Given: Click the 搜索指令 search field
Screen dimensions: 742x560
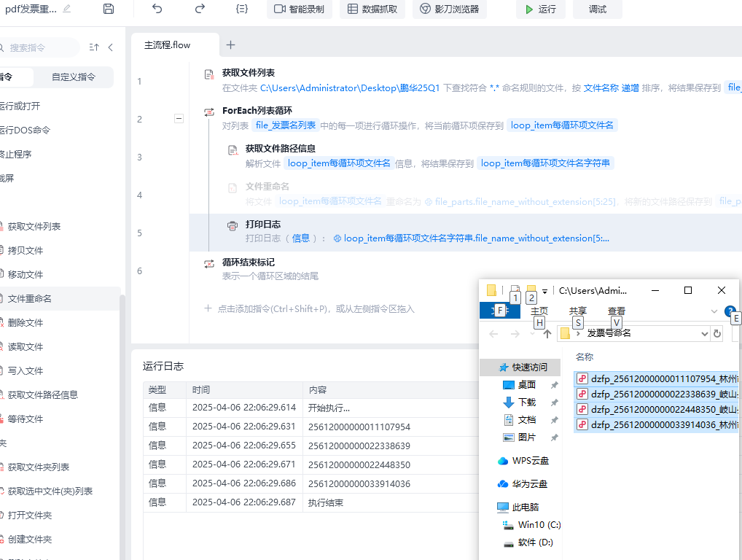Looking at the screenshot, I should tap(42, 47).
